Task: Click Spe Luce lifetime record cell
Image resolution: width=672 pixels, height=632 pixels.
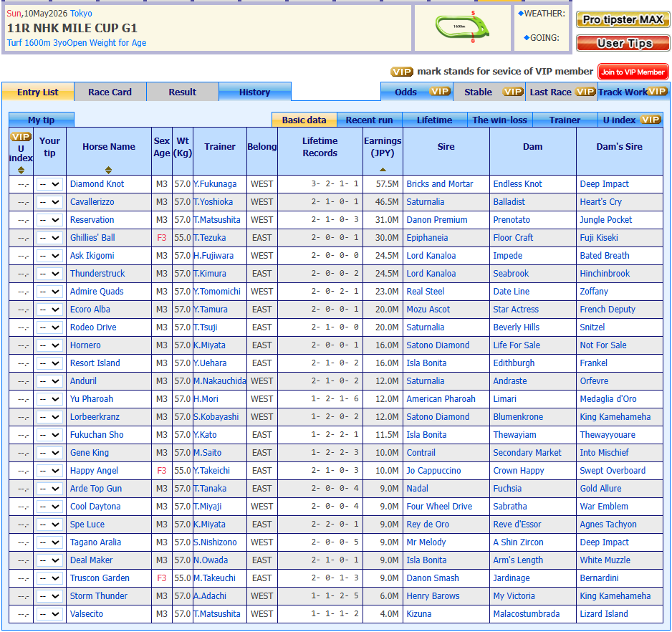Action: 320,525
